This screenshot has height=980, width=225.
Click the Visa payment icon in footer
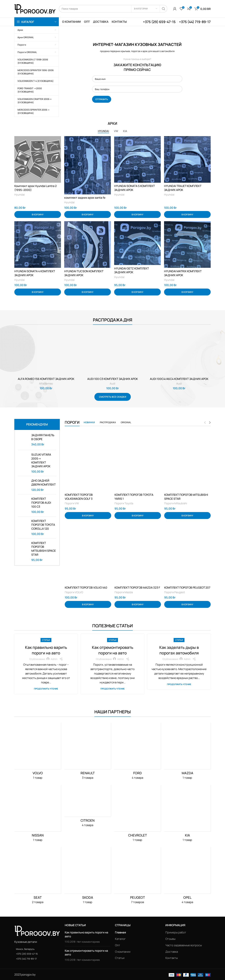(x=171, y=975)
